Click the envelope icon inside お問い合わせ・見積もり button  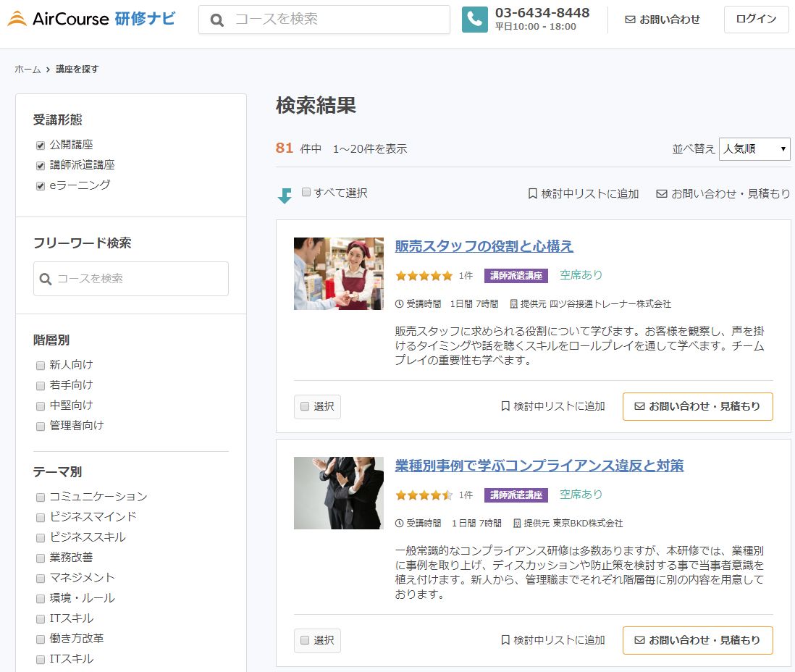(x=640, y=406)
